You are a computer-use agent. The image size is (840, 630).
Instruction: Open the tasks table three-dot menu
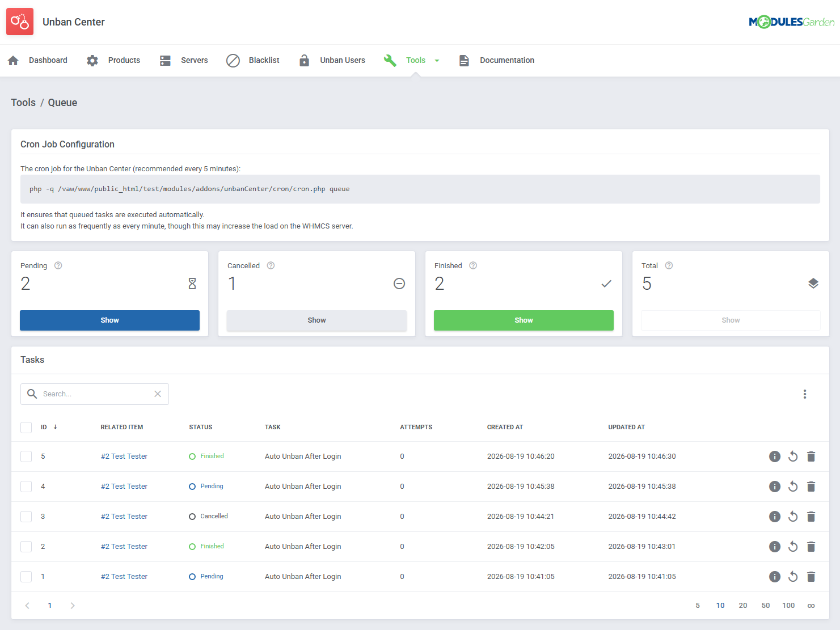click(x=805, y=394)
